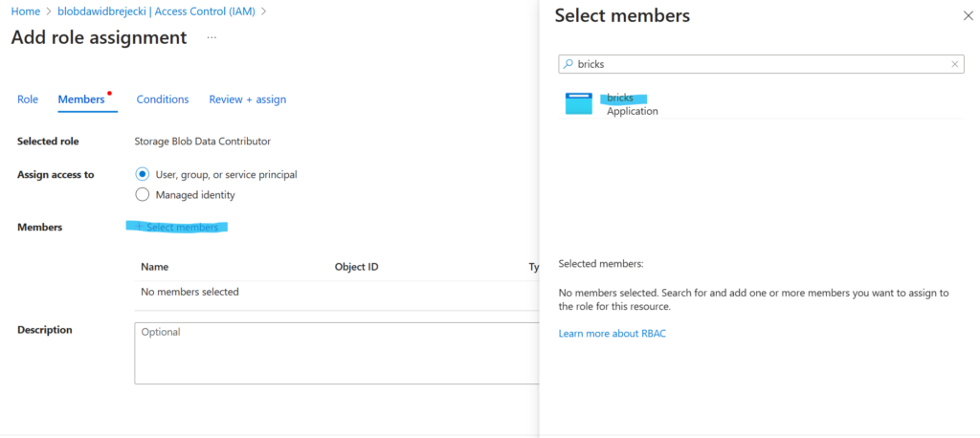Open the Review + assign tab
This screenshot has height=438, width=980.
[247, 99]
